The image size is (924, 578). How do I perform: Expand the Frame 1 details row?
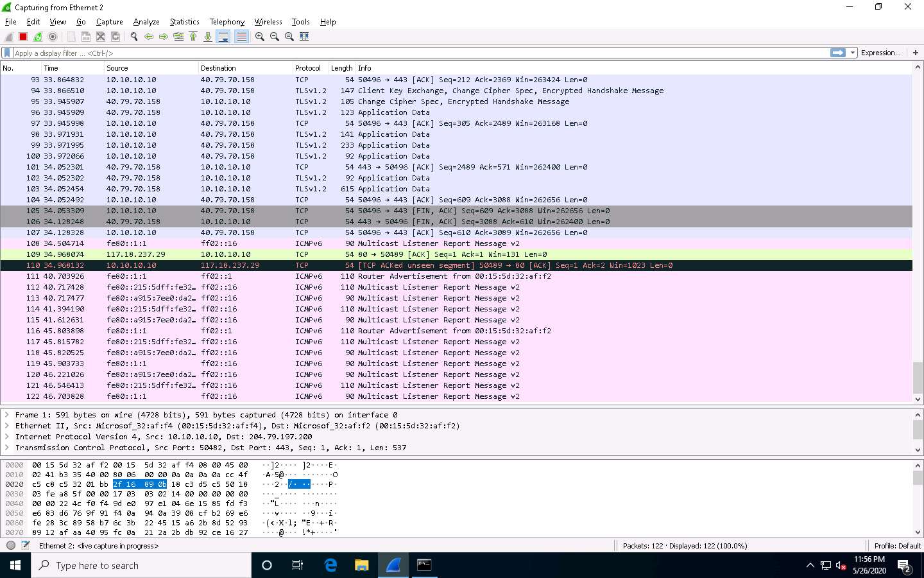click(x=7, y=415)
